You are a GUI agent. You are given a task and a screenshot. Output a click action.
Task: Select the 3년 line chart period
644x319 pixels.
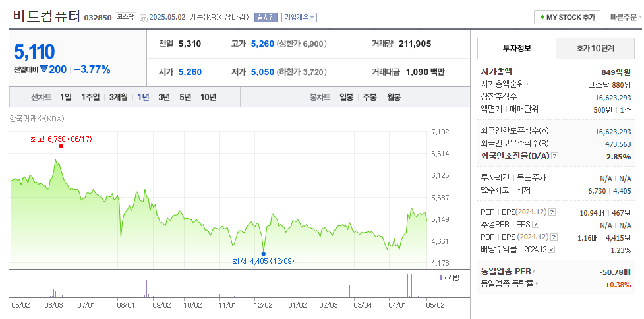tap(164, 98)
